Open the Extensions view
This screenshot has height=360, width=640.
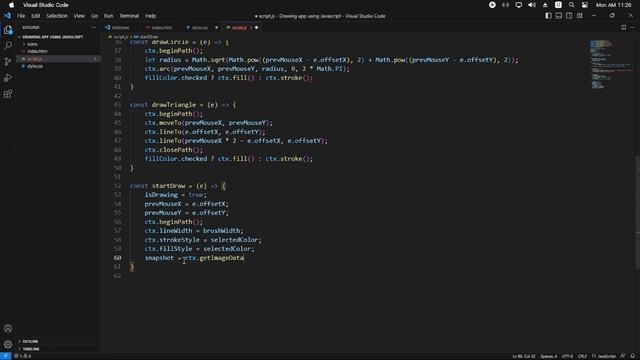click(x=8, y=94)
